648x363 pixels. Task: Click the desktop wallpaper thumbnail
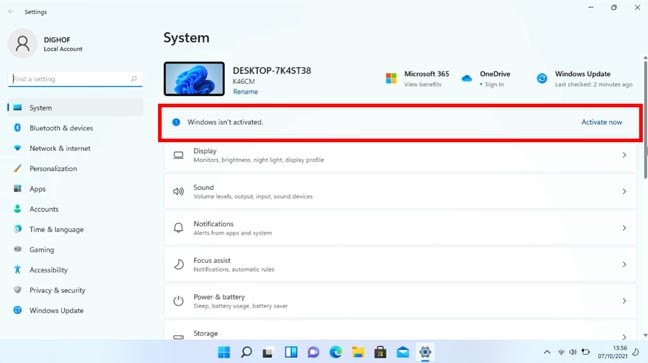point(194,79)
